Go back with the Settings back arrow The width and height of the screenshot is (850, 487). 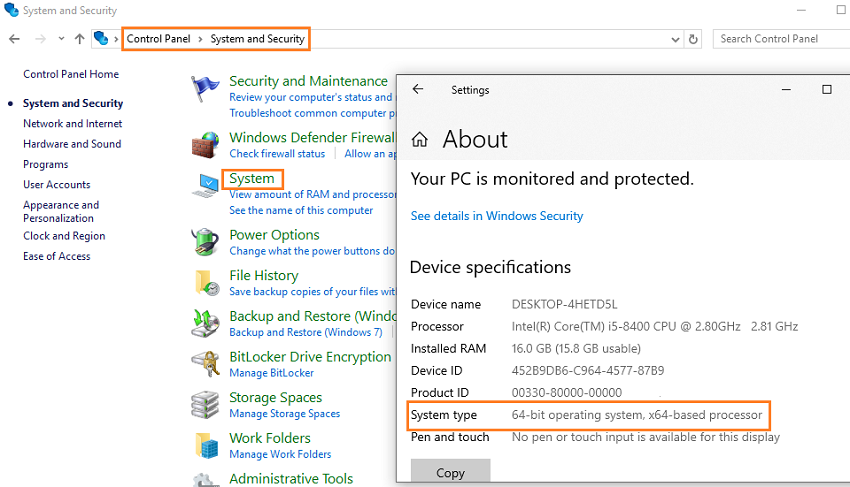[x=417, y=89]
